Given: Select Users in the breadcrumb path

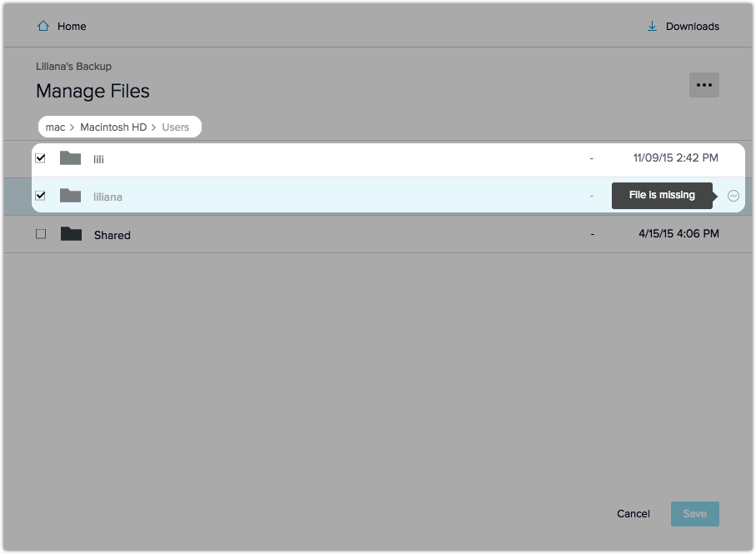Looking at the screenshot, I should (176, 127).
